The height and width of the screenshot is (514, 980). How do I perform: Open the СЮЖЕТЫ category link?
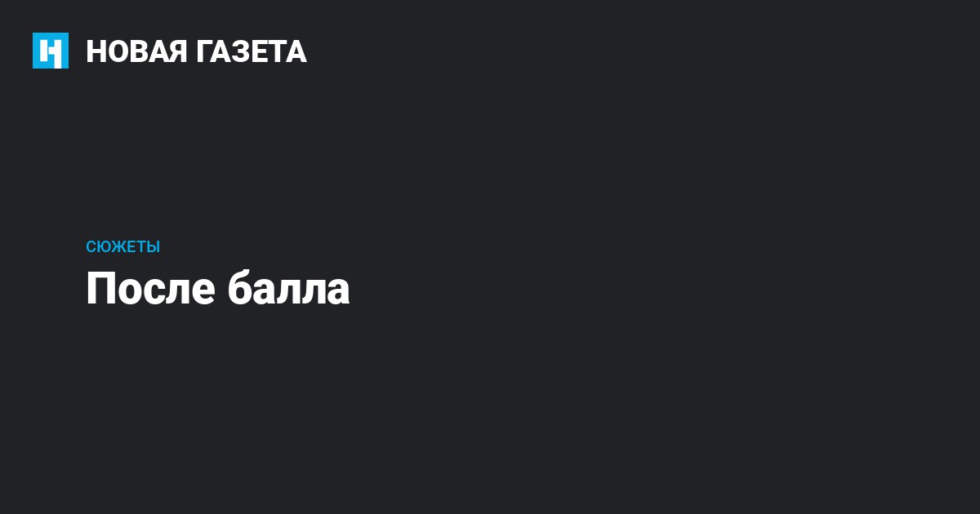point(122,247)
